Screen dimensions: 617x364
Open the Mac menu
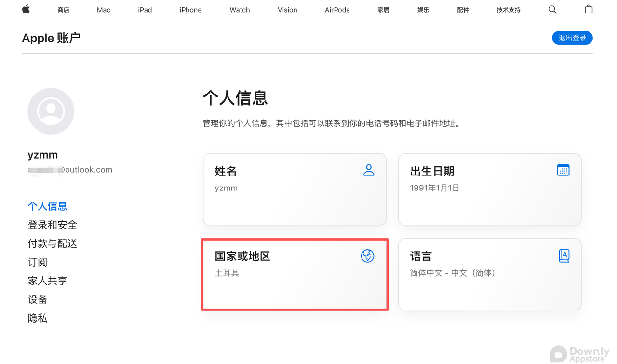point(104,10)
